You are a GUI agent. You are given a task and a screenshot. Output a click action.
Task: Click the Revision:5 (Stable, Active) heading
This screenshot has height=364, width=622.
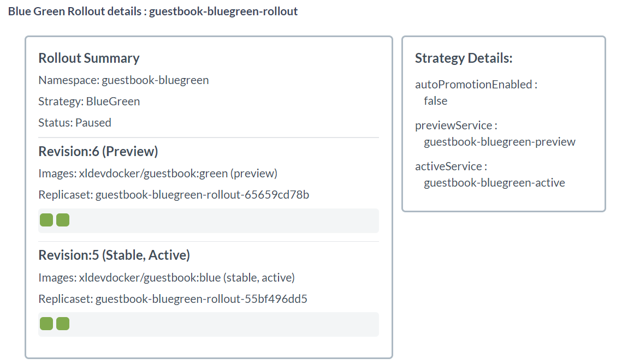pyautogui.click(x=114, y=255)
